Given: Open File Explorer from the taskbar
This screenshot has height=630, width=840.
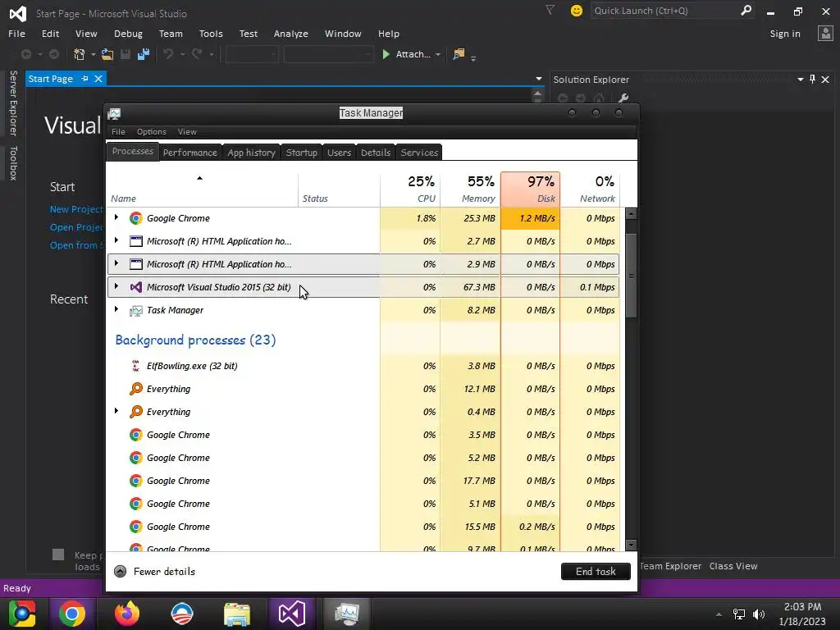Looking at the screenshot, I should (x=237, y=614).
